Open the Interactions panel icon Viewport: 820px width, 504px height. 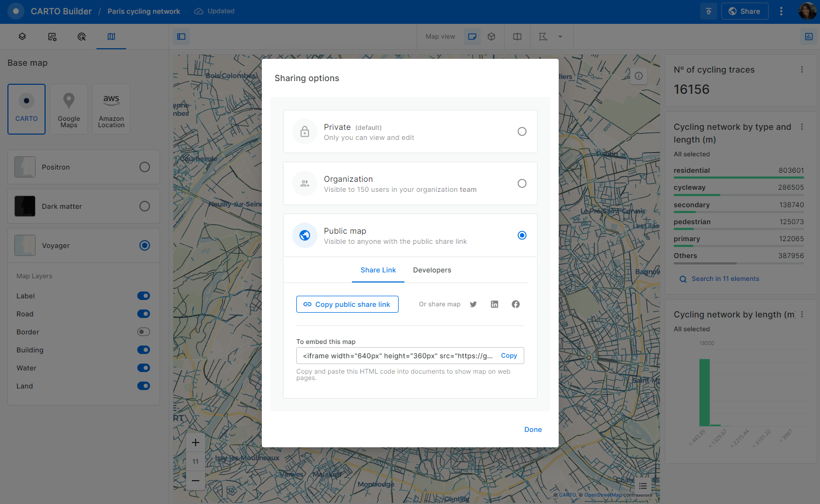coord(82,37)
